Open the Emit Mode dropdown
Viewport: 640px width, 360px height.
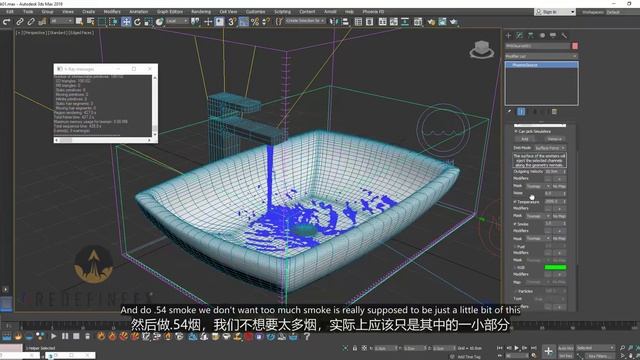[x=550, y=148]
